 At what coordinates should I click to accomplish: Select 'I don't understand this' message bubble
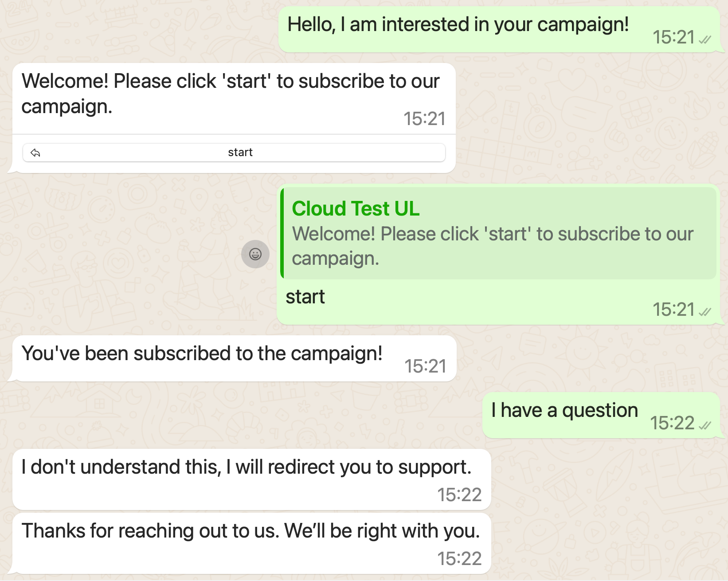pyautogui.click(x=252, y=479)
